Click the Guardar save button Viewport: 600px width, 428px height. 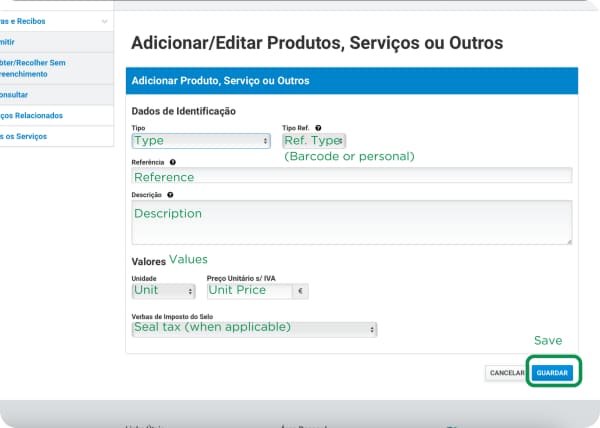pyautogui.click(x=552, y=373)
